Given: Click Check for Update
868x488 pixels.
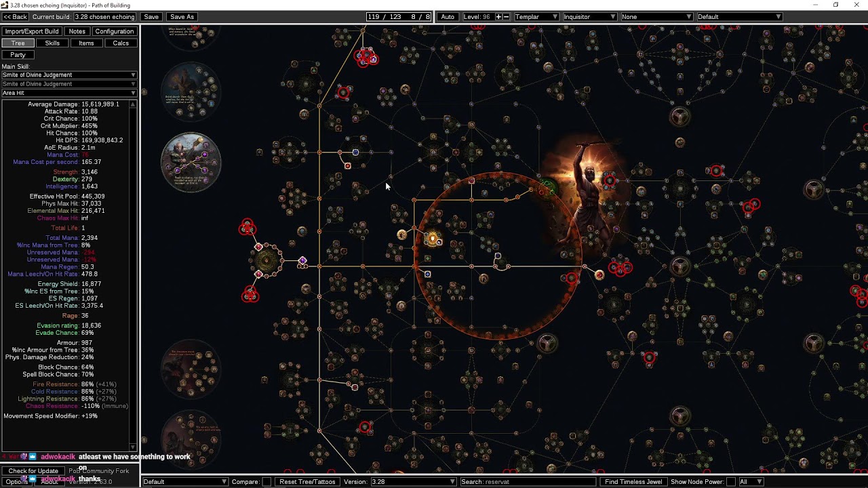Looking at the screenshot, I should click(33, 471).
